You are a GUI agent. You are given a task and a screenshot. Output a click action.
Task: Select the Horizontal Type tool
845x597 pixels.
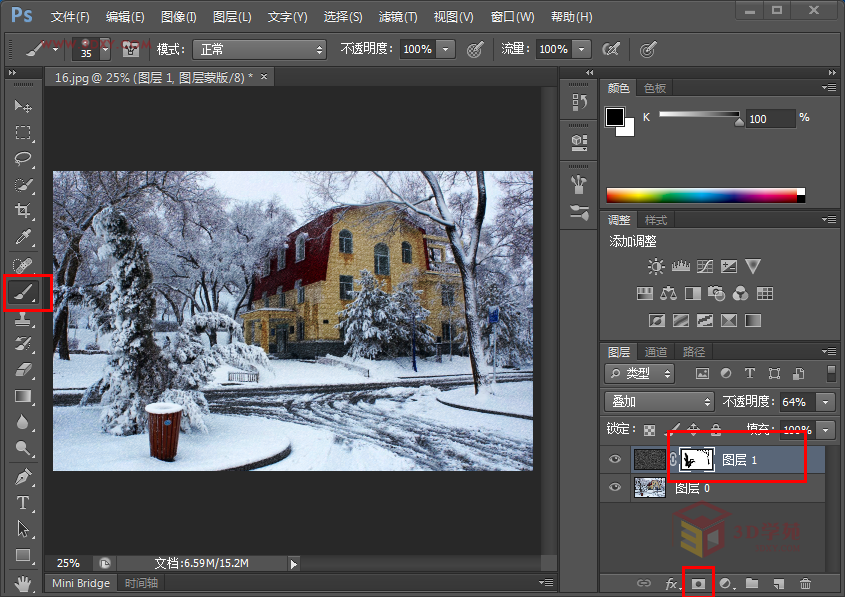tap(23, 503)
